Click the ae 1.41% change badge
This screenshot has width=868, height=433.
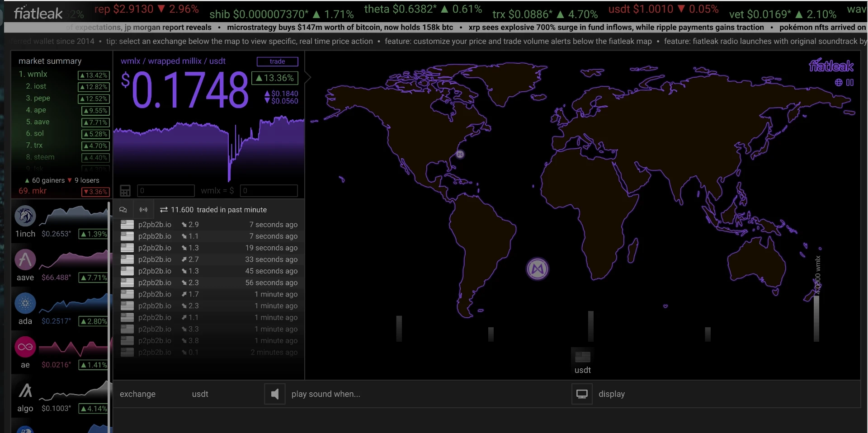click(94, 365)
